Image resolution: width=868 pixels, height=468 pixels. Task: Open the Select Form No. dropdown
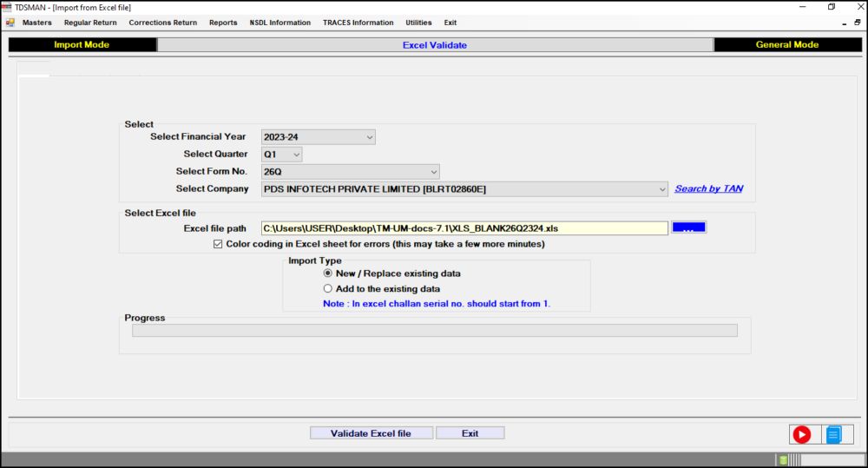coord(351,172)
